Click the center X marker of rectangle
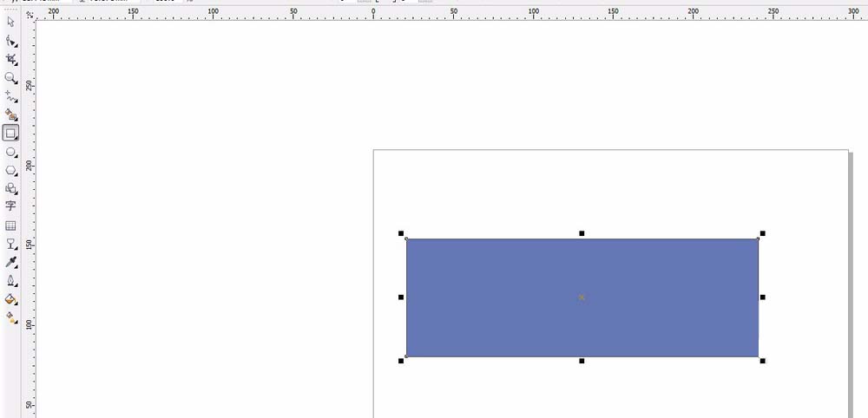This screenshot has height=418, width=868. [582, 297]
